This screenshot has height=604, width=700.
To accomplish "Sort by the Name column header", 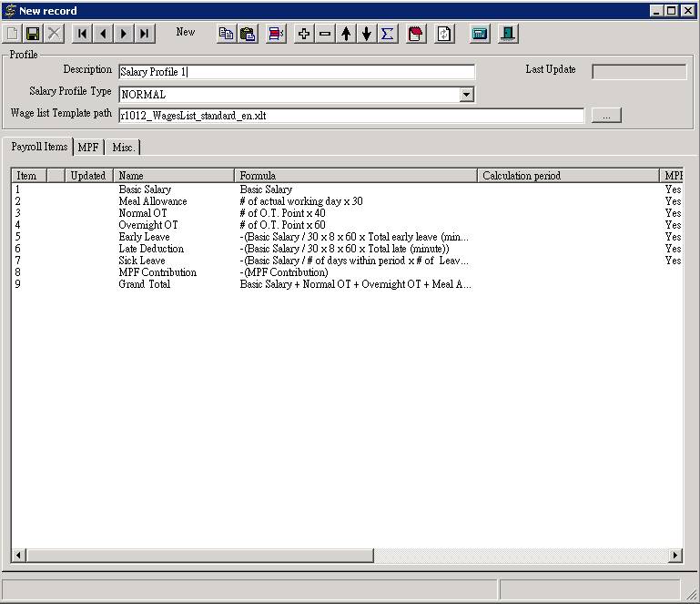I will click(x=174, y=176).
